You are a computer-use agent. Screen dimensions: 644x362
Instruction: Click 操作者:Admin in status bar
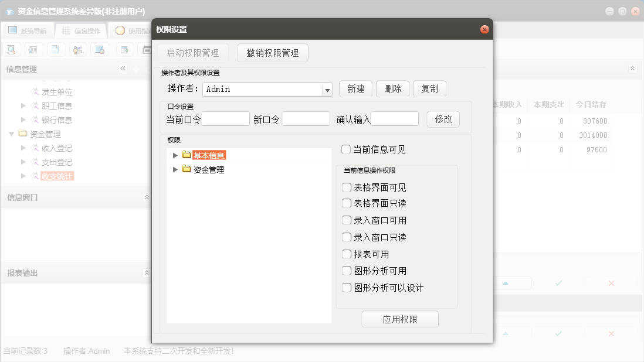pos(86,351)
